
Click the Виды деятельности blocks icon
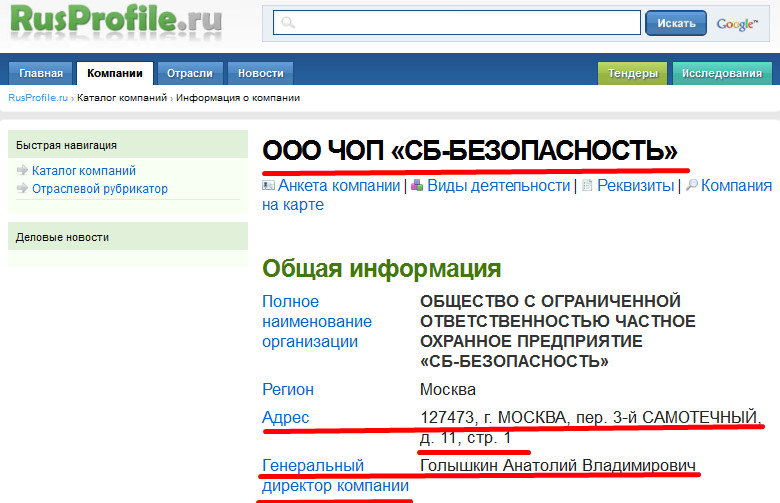417,186
